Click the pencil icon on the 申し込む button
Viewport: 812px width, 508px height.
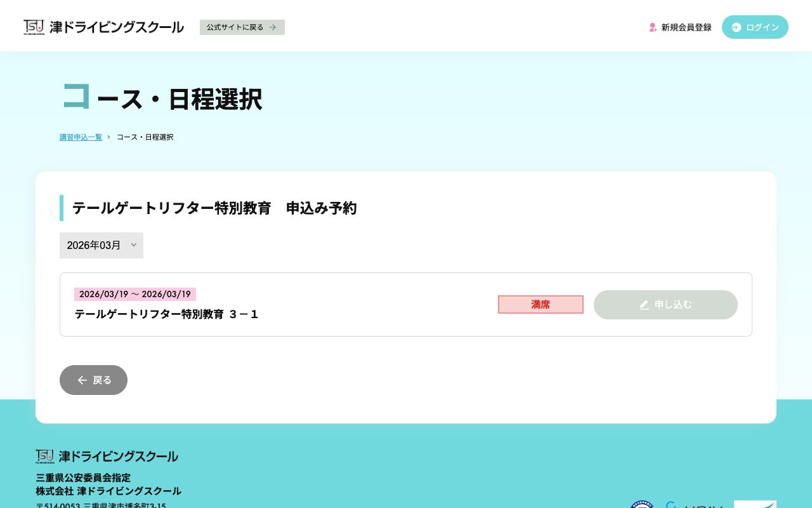pyautogui.click(x=645, y=305)
